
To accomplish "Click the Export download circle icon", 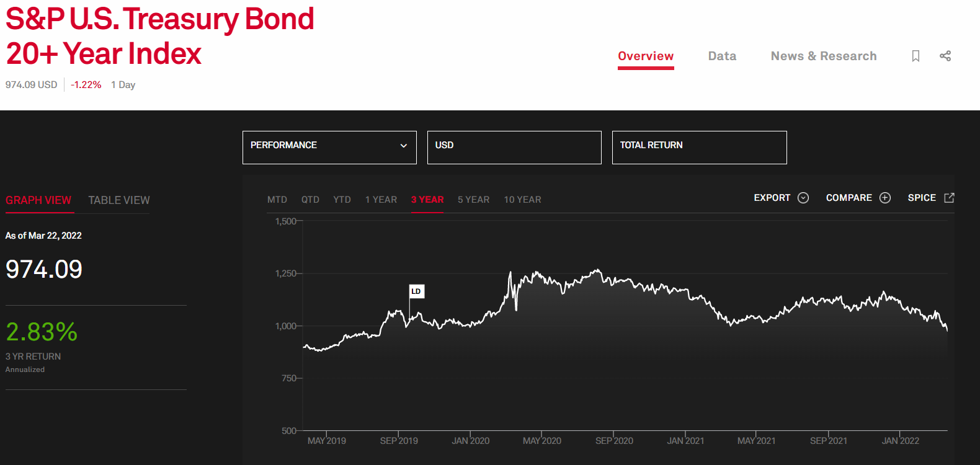I will point(803,198).
